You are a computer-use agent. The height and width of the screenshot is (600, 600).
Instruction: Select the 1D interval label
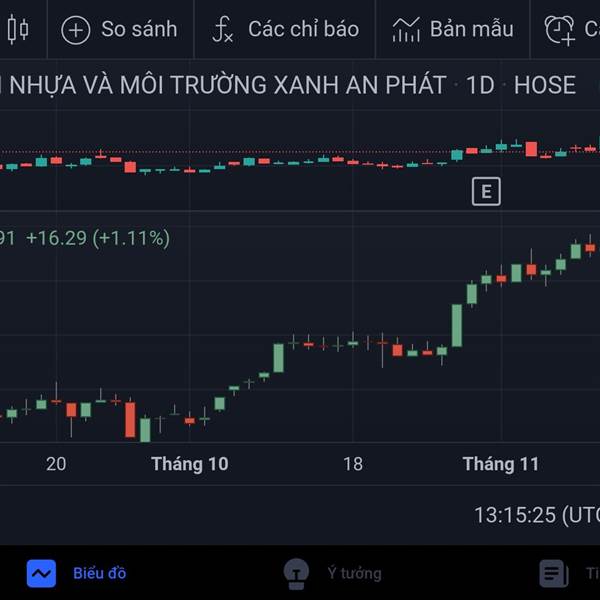[481, 85]
